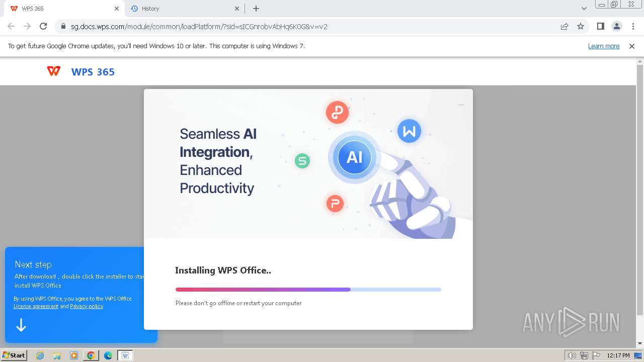
Task: Reload the current page
Action: point(43,26)
